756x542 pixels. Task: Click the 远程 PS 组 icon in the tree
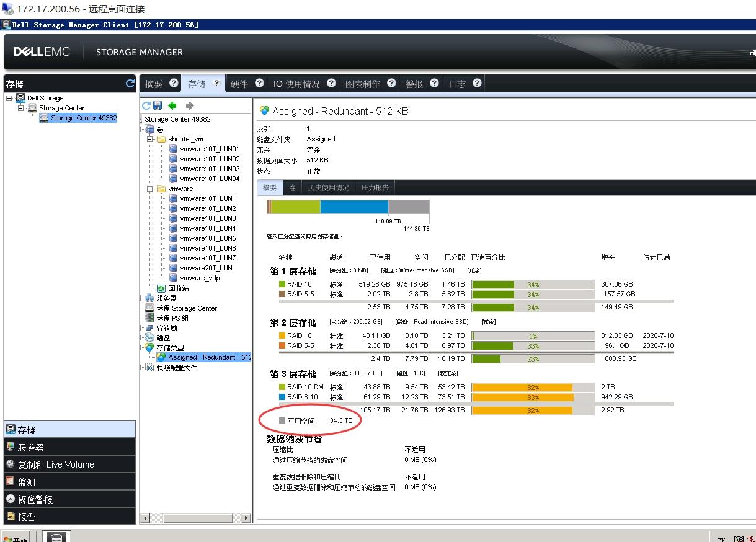149,318
